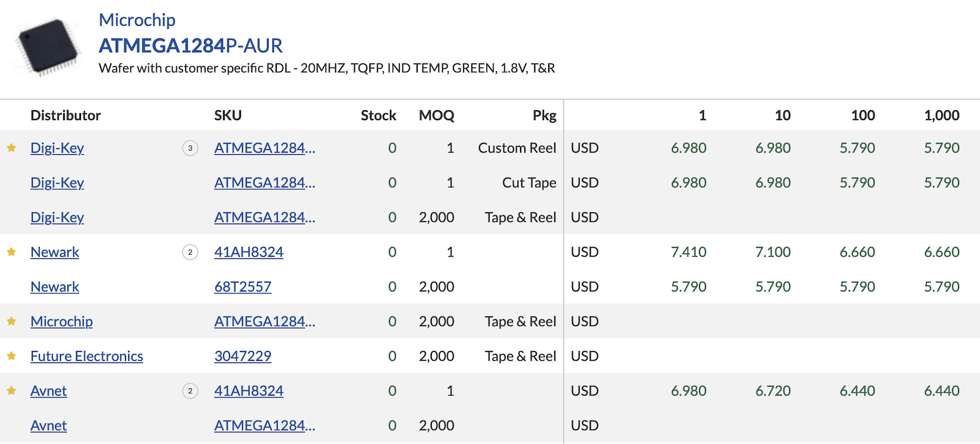
Task: Open the ATMEGA1284P-AUR part title link
Action: [190, 45]
